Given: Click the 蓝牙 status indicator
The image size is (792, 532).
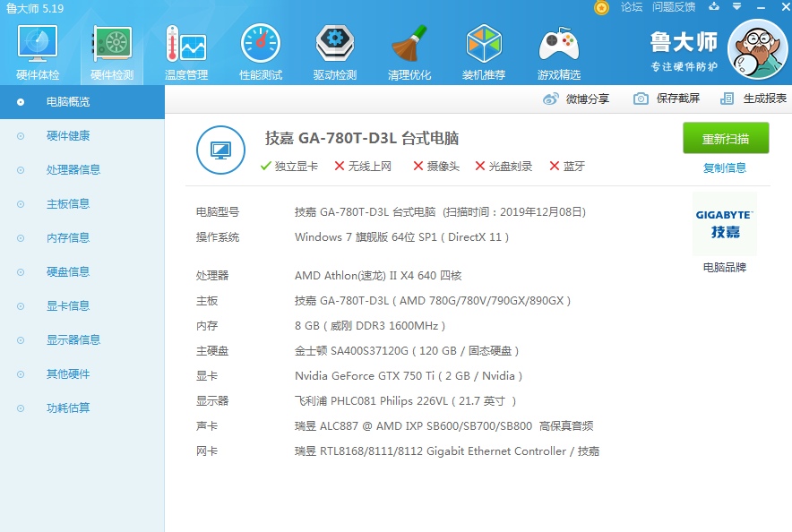Looking at the screenshot, I should 568,167.
